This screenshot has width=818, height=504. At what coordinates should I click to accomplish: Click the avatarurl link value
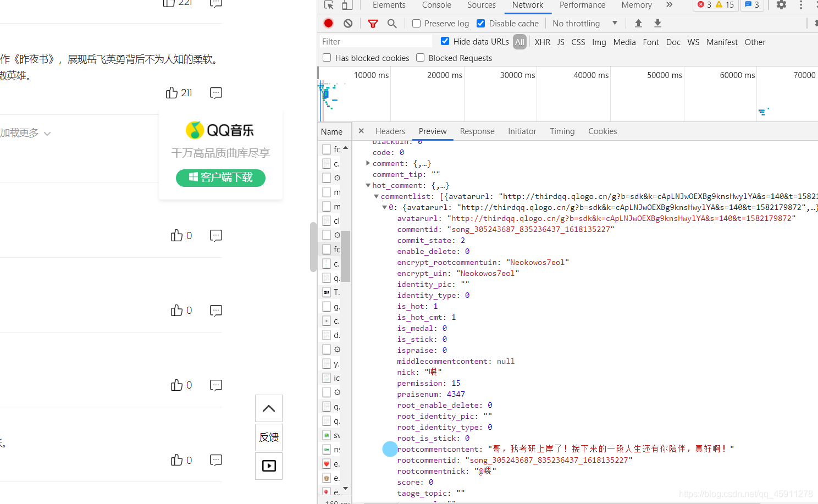click(621, 218)
